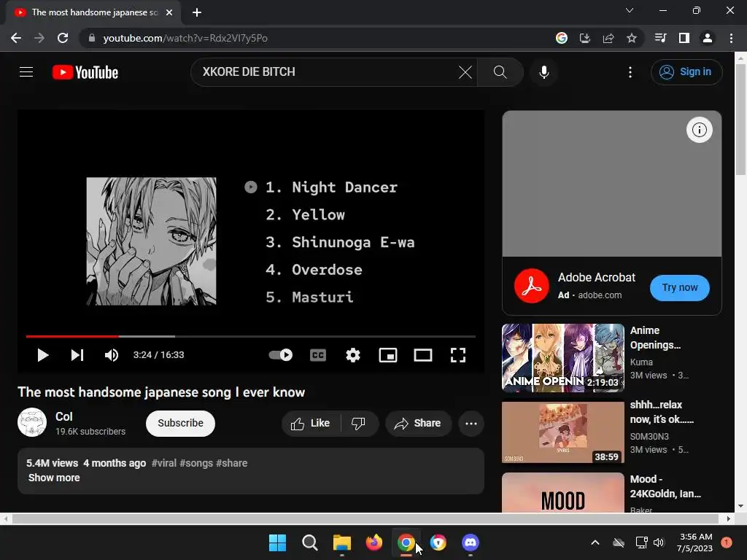Play the paused video
Viewport: 747px width, 560px height.
(x=43, y=355)
